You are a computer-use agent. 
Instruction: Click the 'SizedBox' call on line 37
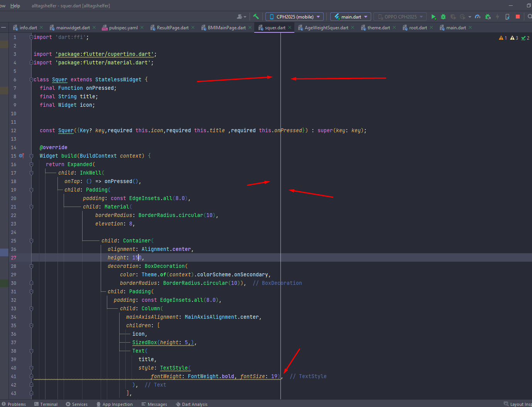[x=145, y=342]
